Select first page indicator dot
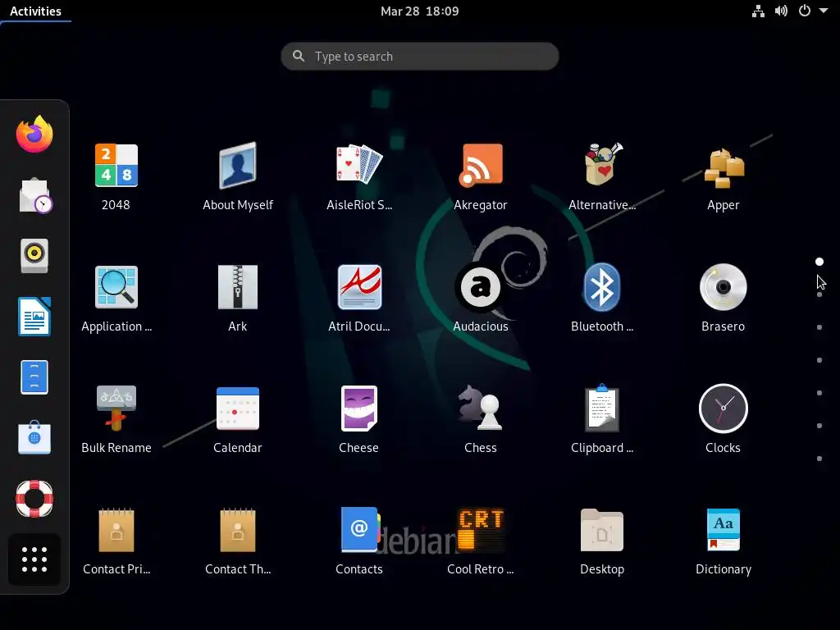The image size is (840, 630). [x=819, y=262]
